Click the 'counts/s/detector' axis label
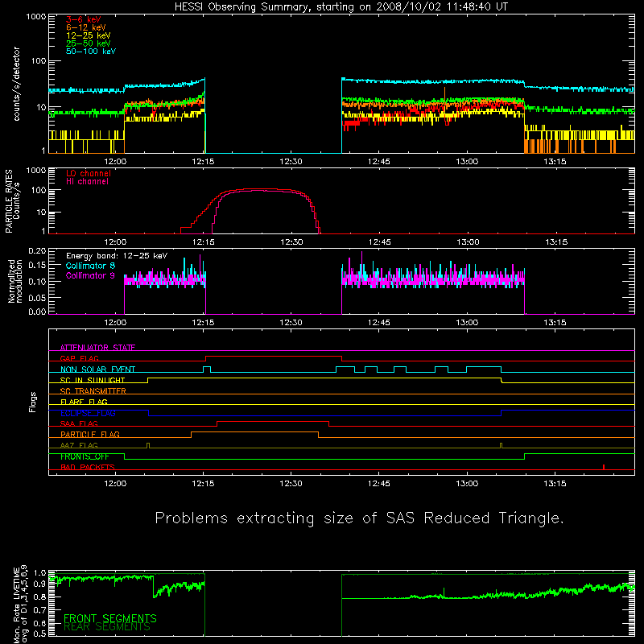The width and height of the screenshot is (644, 644). tap(17, 84)
